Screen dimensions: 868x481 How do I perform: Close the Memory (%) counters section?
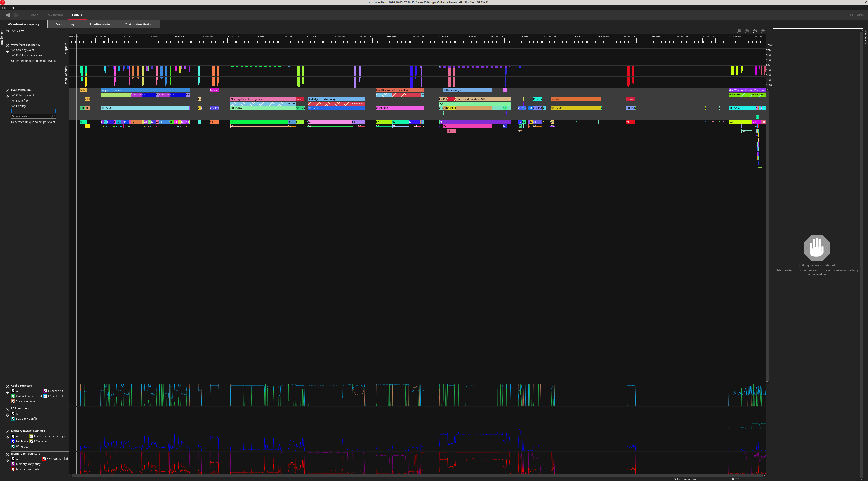(7, 454)
